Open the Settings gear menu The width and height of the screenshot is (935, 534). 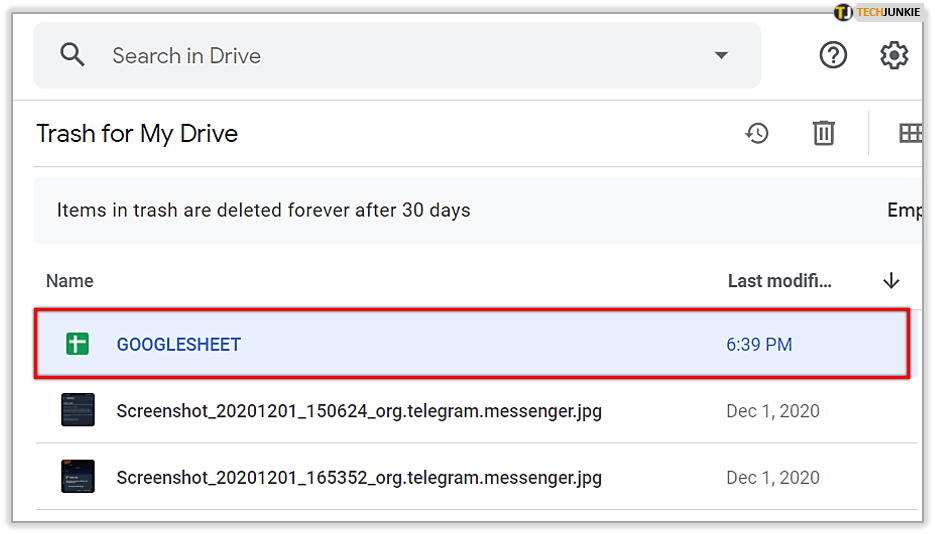[894, 55]
